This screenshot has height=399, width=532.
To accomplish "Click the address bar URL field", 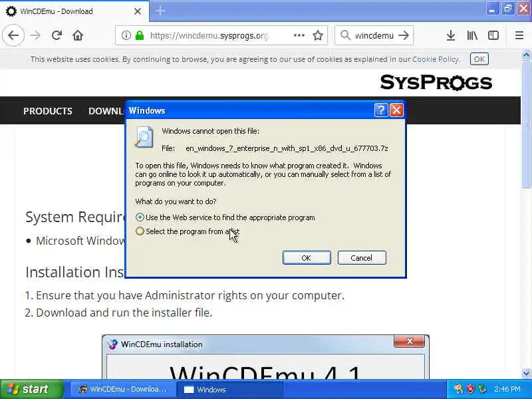I will [209, 35].
